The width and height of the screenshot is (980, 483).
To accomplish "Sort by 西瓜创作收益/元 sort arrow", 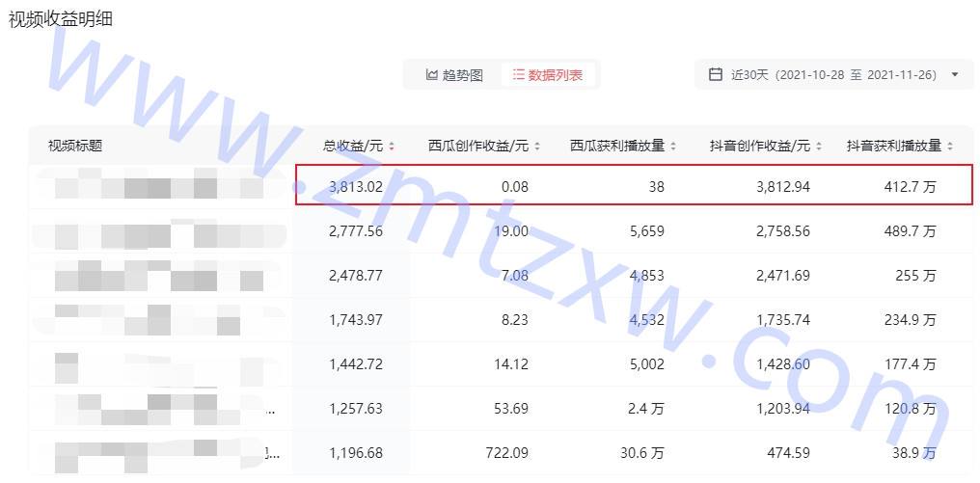I will (x=537, y=147).
